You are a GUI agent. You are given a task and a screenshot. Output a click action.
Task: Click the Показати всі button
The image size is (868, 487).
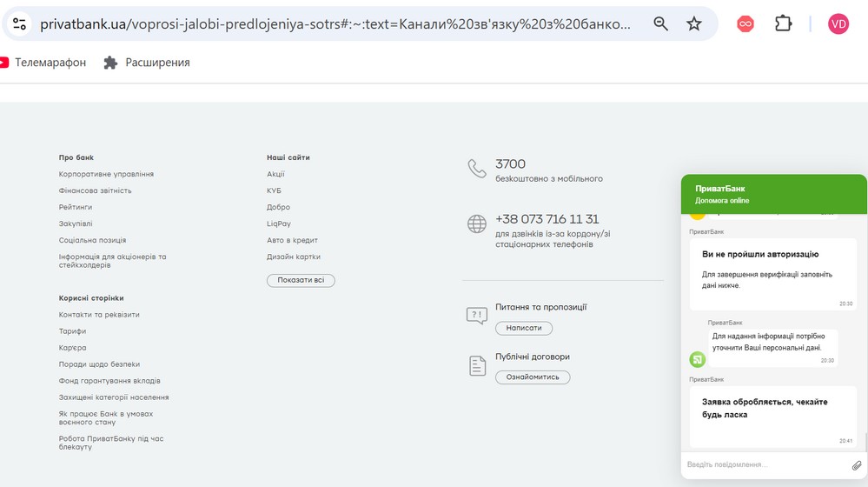(301, 280)
